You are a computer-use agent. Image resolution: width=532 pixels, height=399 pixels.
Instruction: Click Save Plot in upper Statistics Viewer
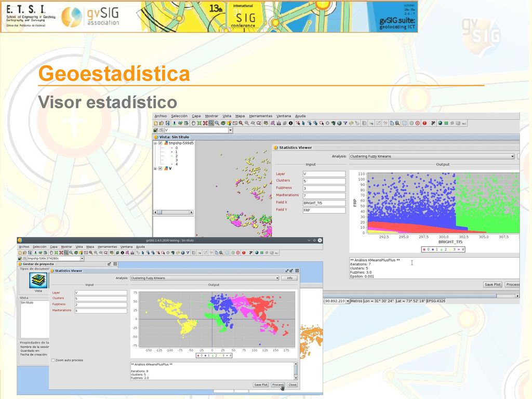tap(493, 285)
